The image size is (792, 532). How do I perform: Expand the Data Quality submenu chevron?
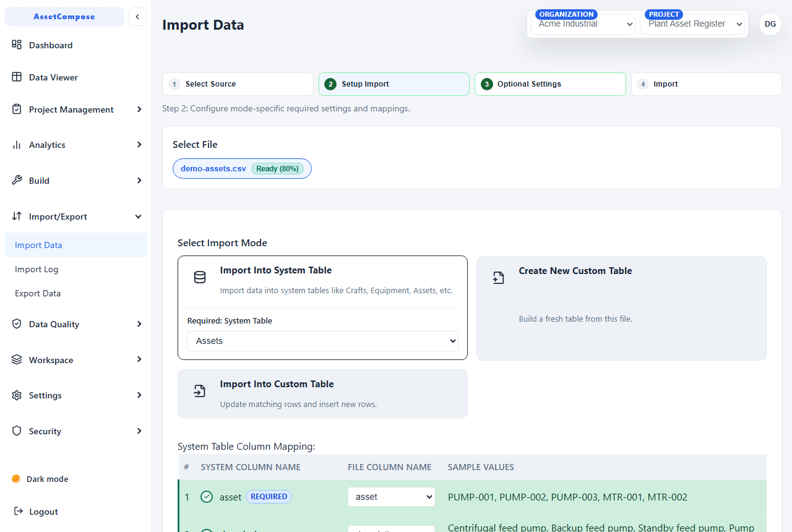139,324
